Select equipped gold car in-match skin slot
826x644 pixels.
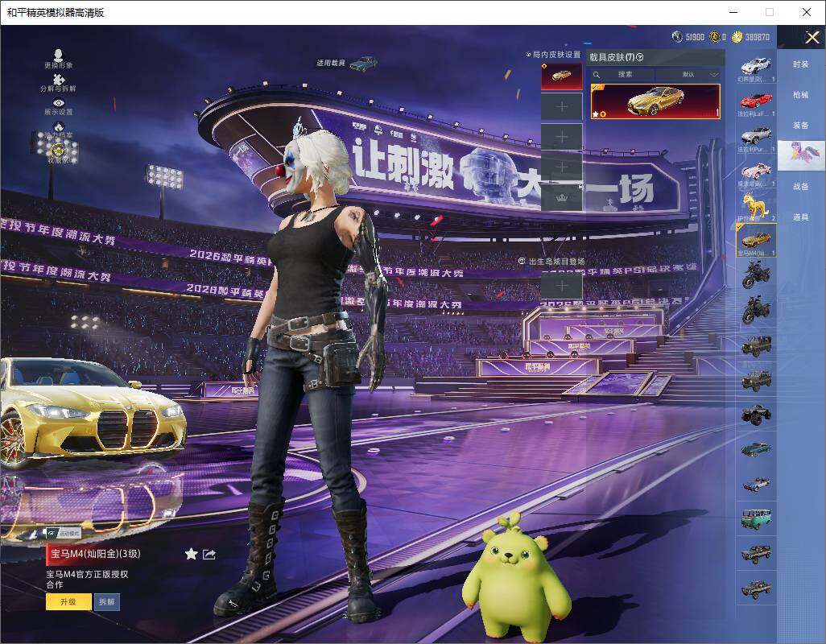(562, 76)
